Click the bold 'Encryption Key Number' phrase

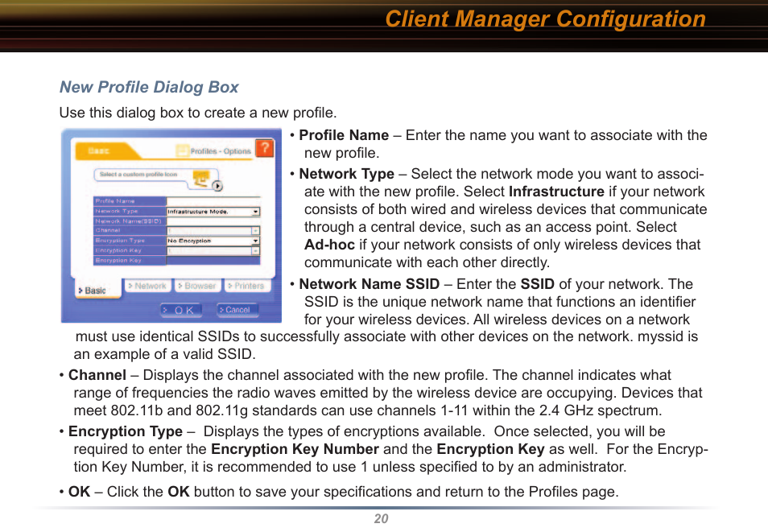pyautogui.click(x=295, y=449)
